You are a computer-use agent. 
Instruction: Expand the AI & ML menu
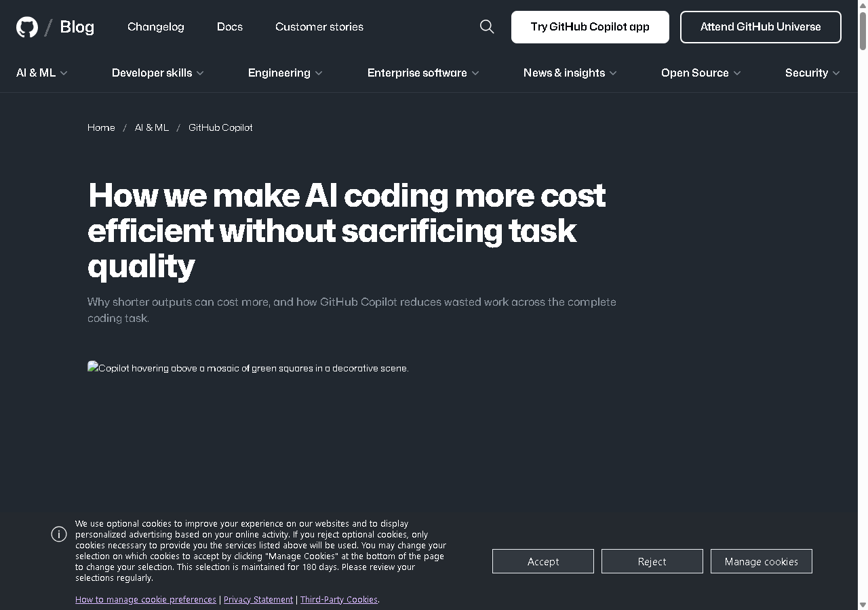[x=42, y=73]
